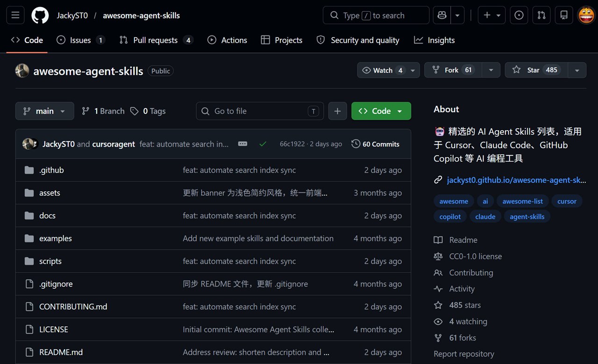Click the JackyST0 commit author avatar
Image resolution: width=598 pixels, height=364 pixels.
pyautogui.click(x=28, y=144)
